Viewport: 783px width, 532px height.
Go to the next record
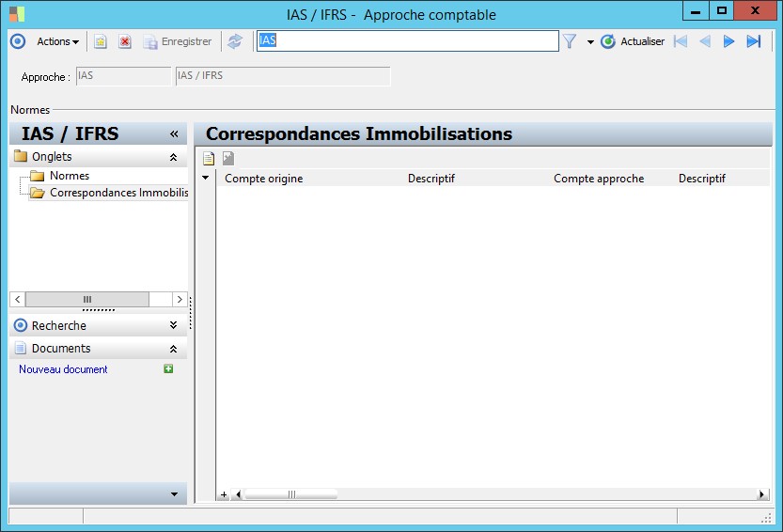(729, 41)
